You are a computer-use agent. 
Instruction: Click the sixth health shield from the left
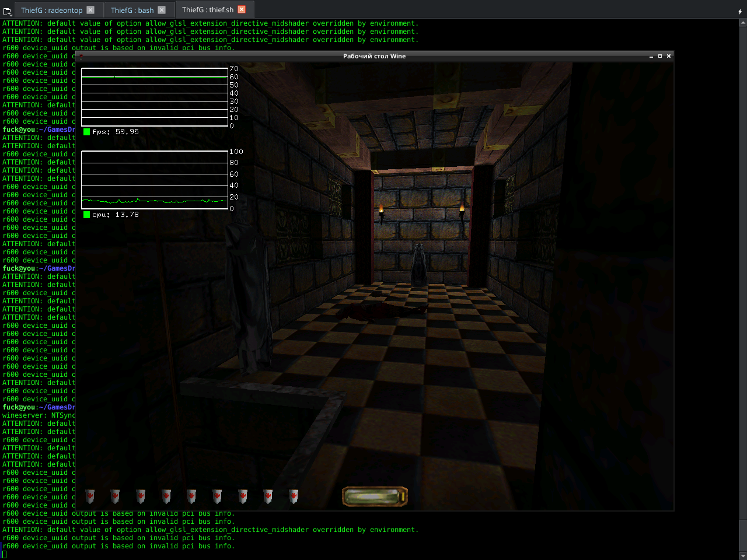(217, 496)
